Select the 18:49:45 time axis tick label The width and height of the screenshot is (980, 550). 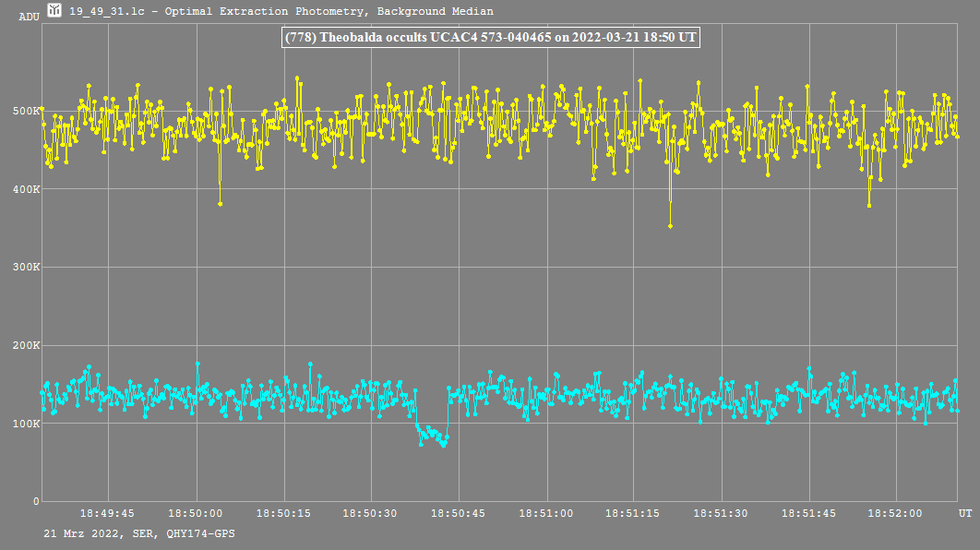pos(108,513)
